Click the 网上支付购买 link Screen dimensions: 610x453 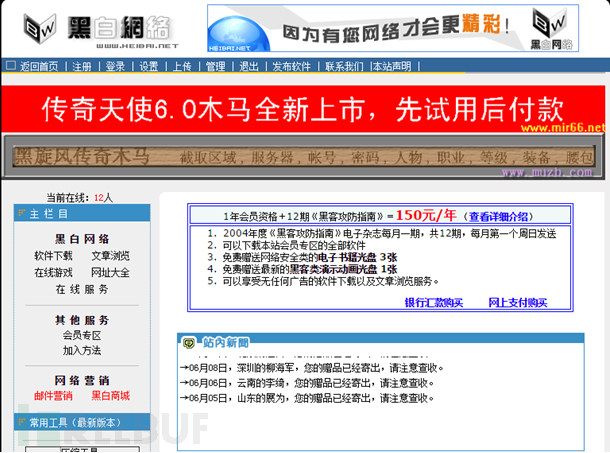(518, 302)
